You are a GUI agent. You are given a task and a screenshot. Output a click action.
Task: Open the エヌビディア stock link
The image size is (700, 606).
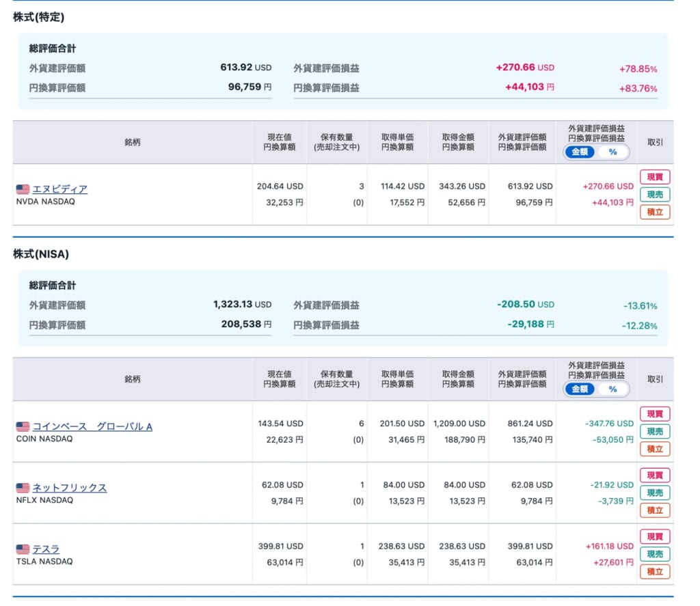[60, 189]
